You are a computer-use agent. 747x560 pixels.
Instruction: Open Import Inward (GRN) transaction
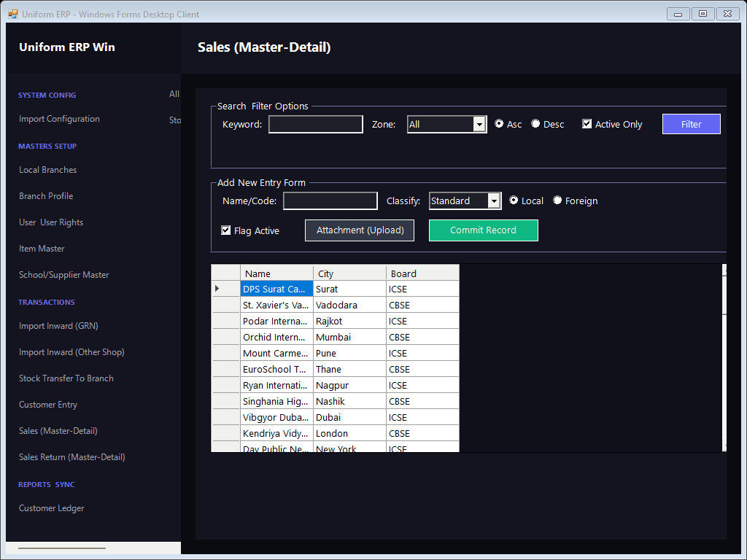pos(58,326)
